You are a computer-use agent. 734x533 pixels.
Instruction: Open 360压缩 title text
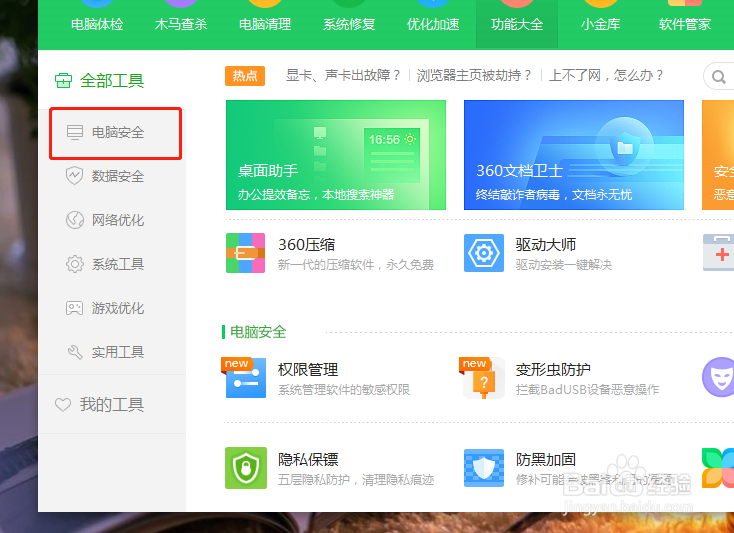pos(306,245)
